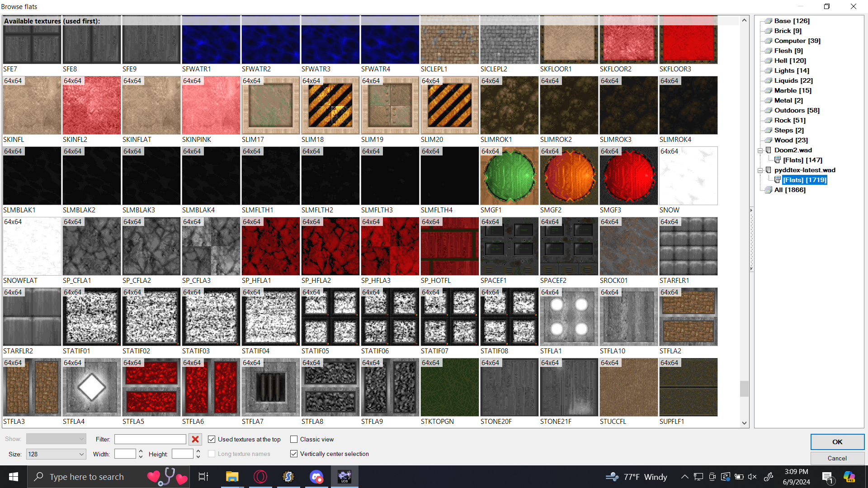Select the SNOW white texture
868x488 pixels.
(x=688, y=176)
